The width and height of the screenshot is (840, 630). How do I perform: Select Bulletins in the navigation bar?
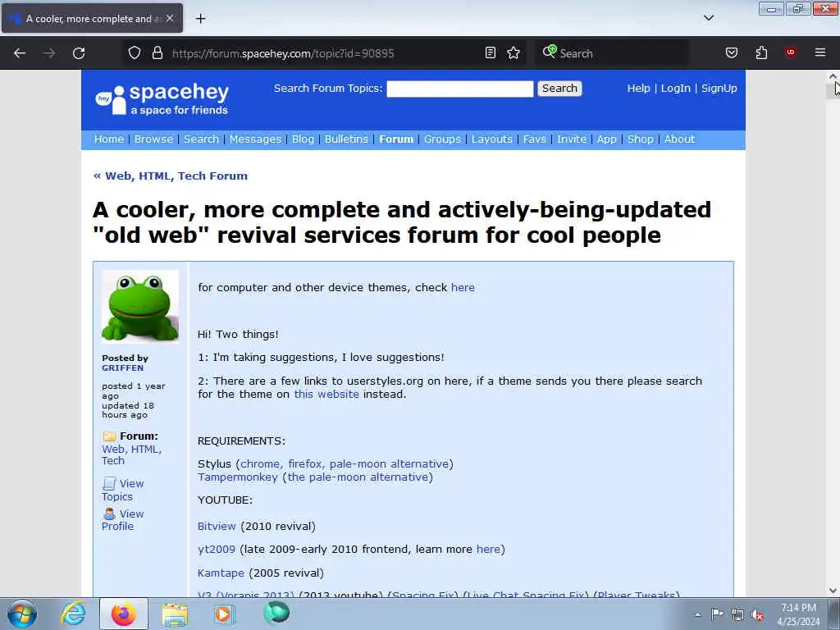click(346, 139)
